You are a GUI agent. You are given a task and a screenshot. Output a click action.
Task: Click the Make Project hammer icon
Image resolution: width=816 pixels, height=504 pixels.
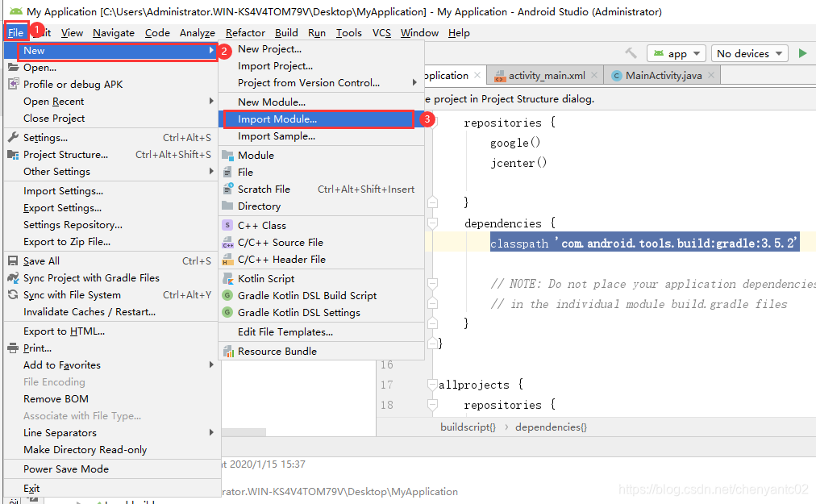(631, 53)
